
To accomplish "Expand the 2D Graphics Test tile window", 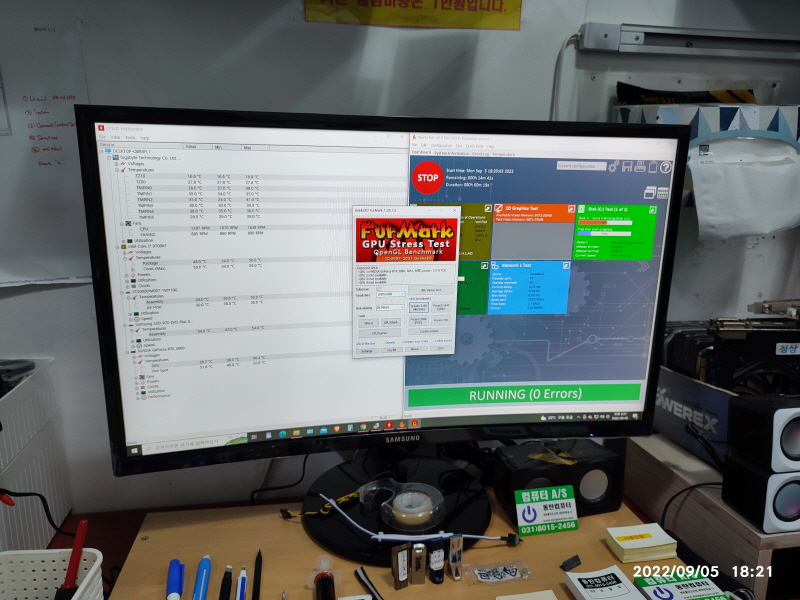I will 571,209.
